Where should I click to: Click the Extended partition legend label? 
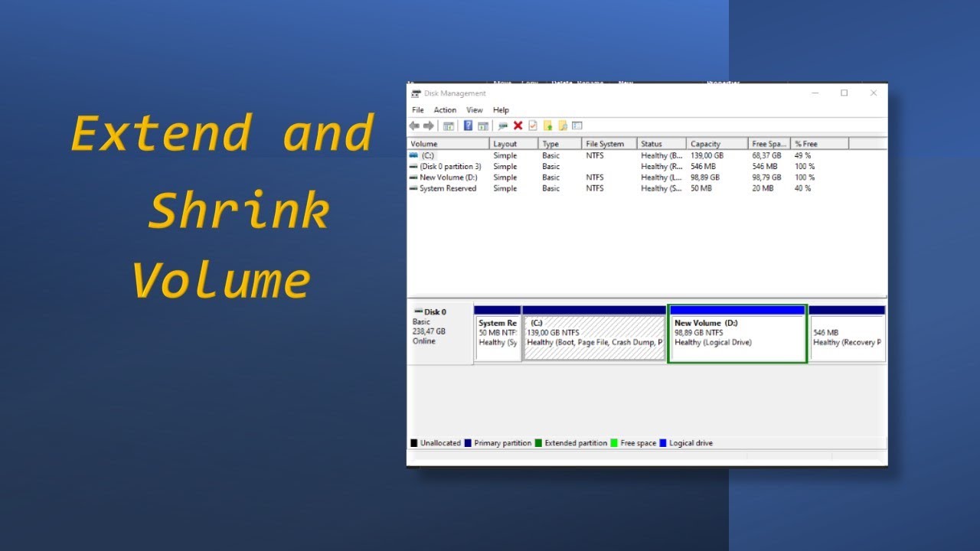point(576,443)
